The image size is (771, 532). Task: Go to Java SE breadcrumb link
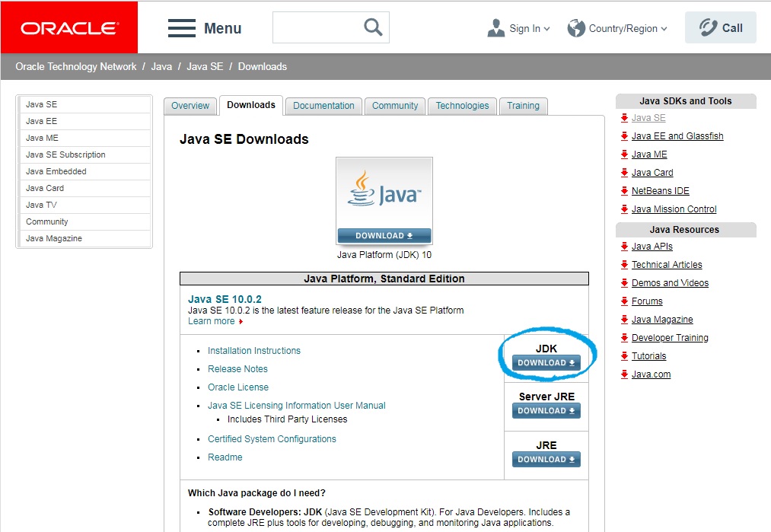[x=205, y=66]
